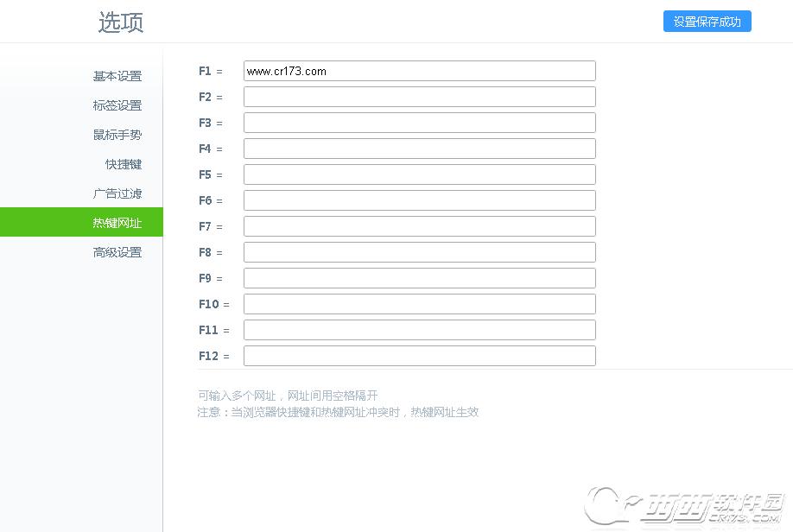793x532 pixels.
Task: Open 基本设置 in the sidebar
Action: point(117,76)
